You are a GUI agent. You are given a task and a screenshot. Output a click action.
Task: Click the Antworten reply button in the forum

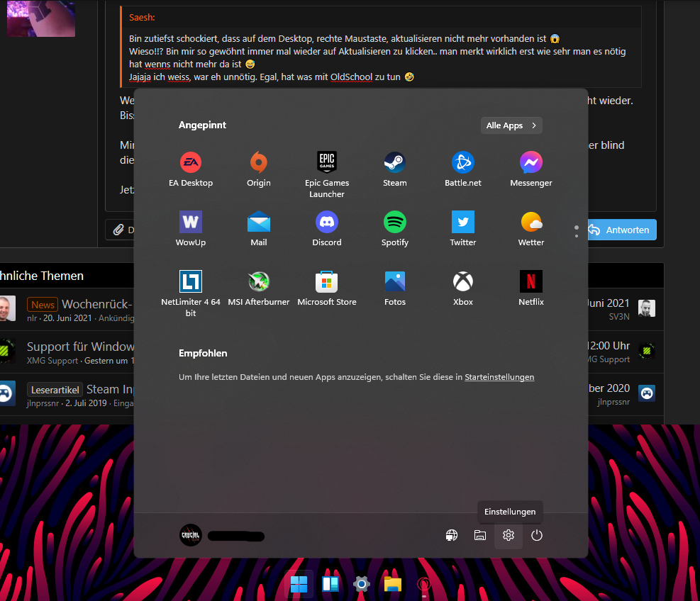click(621, 230)
